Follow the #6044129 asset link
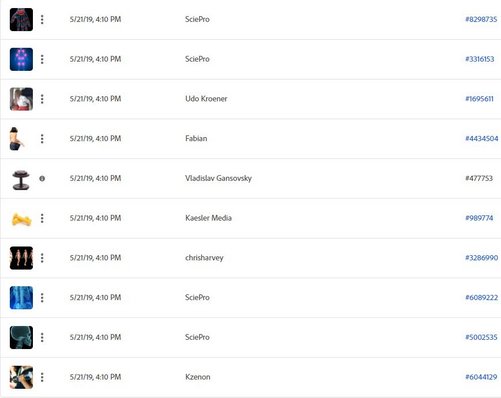 click(x=481, y=377)
